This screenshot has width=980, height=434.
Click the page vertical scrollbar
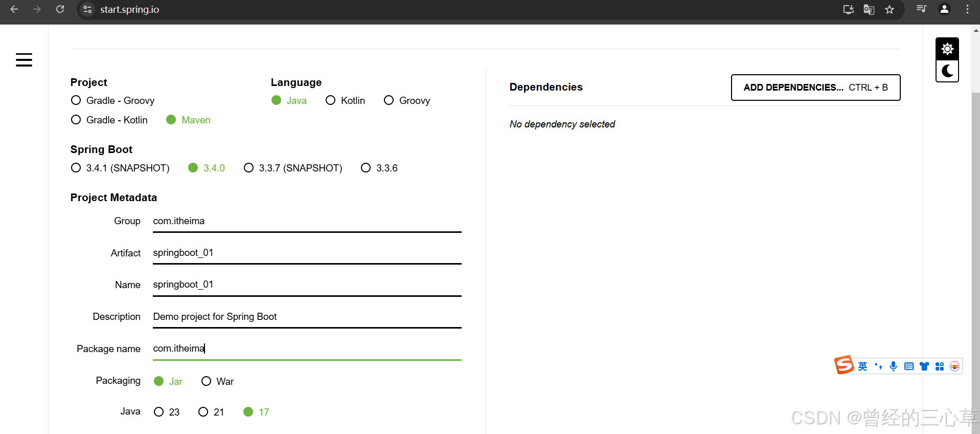(x=975, y=263)
